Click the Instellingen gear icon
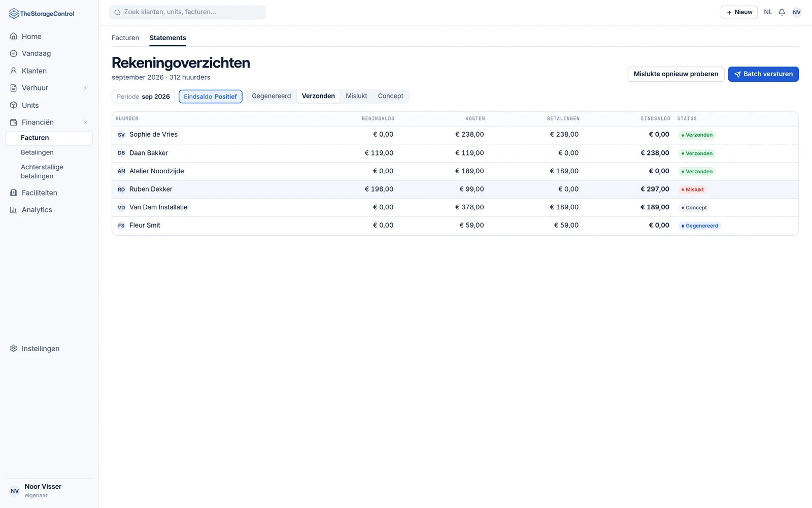 [x=14, y=348]
